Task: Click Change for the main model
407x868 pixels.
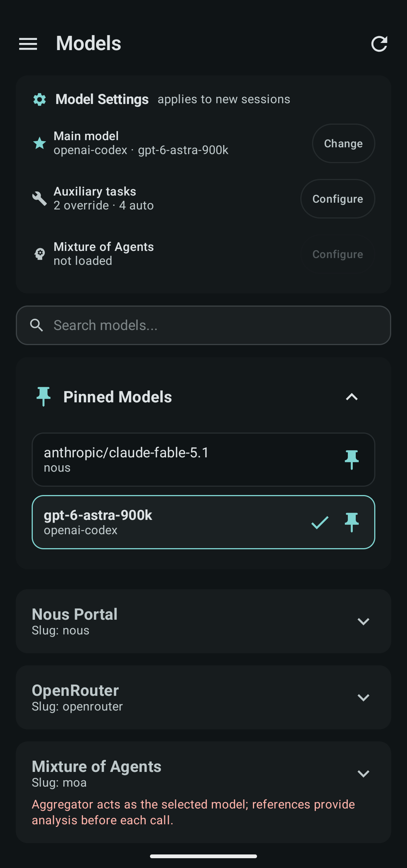Action: coord(343,144)
